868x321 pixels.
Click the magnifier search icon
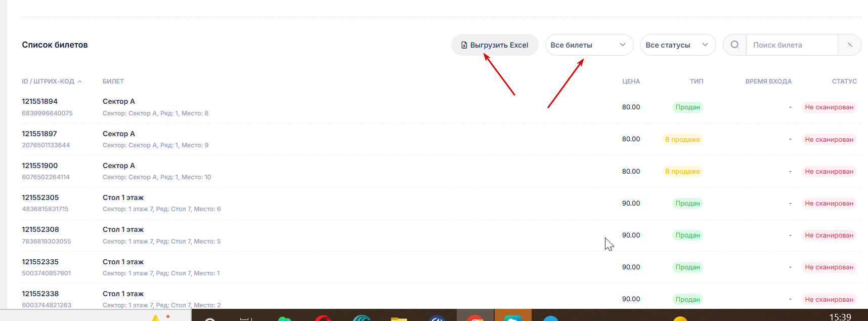pyautogui.click(x=735, y=45)
